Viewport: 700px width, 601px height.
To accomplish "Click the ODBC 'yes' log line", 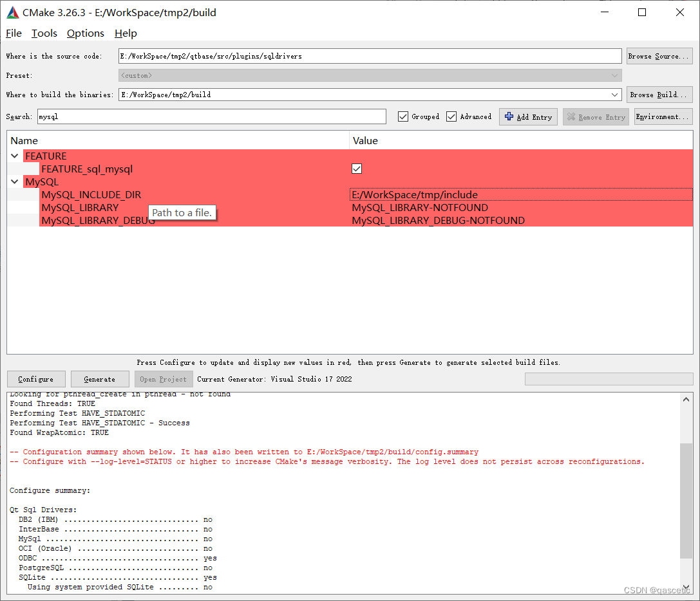I will click(x=118, y=558).
